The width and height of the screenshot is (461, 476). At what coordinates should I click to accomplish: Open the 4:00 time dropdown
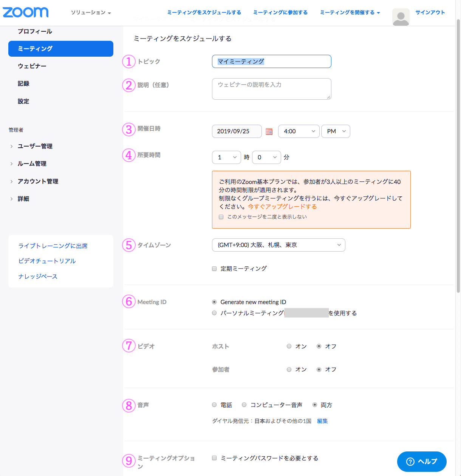pos(299,131)
